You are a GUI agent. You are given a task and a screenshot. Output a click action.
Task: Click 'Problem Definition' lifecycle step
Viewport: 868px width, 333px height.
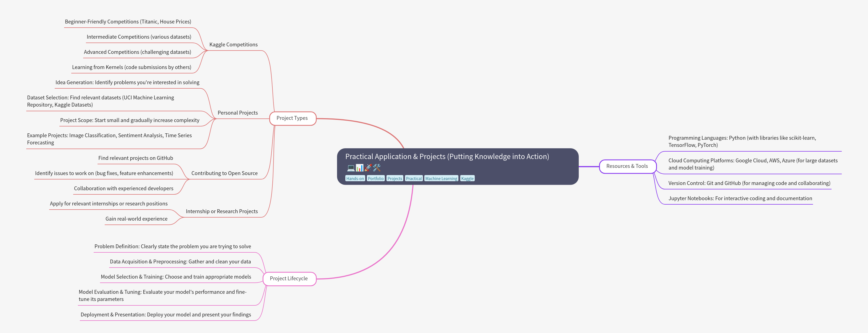[x=173, y=246]
